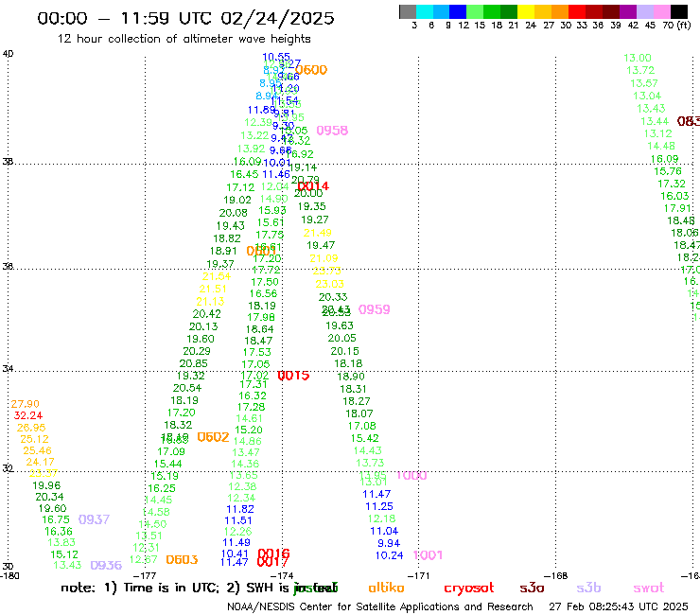
Task: Click the '70 (ft)' legend label
Action: pyautogui.click(x=676, y=25)
